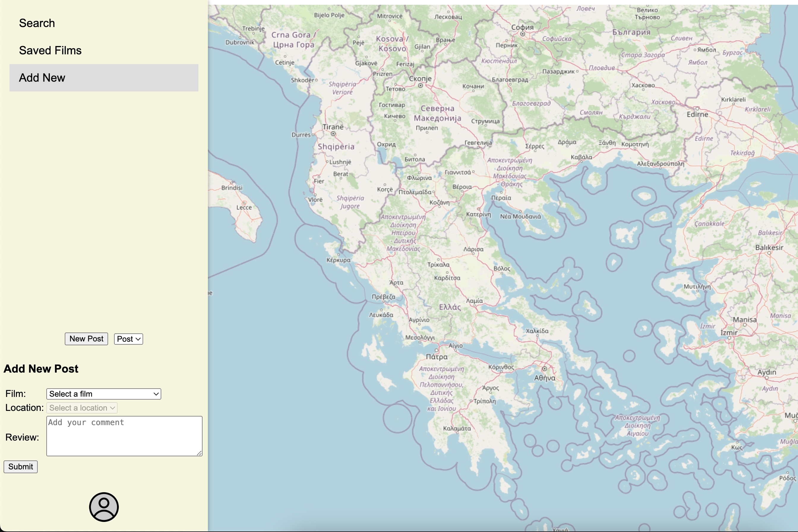
Task: Click the Tiranë capital marker on map
Action: point(333,134)
